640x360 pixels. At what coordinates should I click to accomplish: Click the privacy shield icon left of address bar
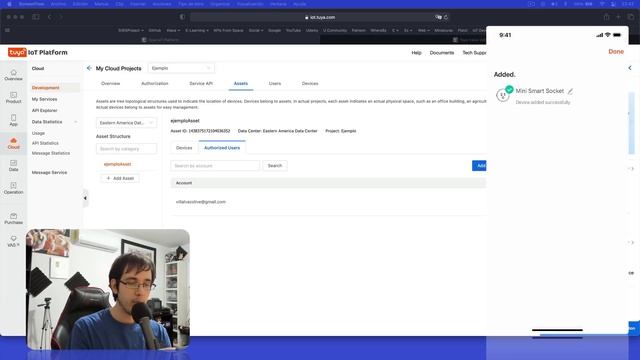[x=182, y=17]
